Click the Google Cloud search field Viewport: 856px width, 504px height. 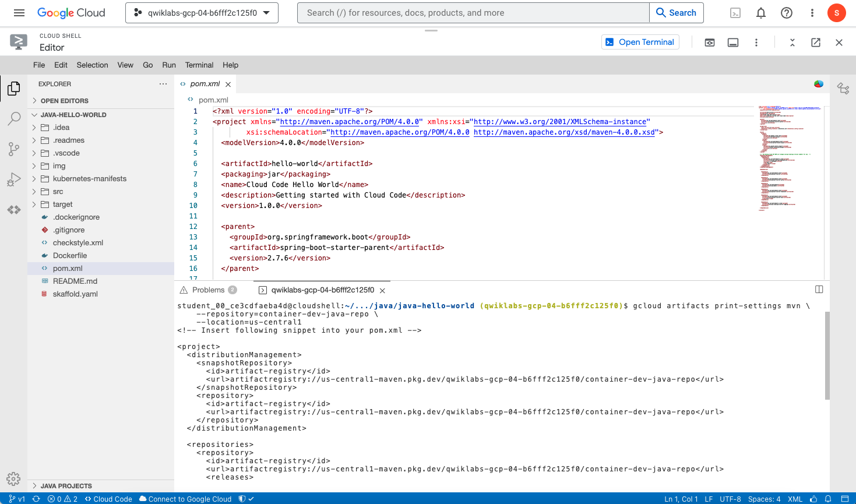(473, 13)
